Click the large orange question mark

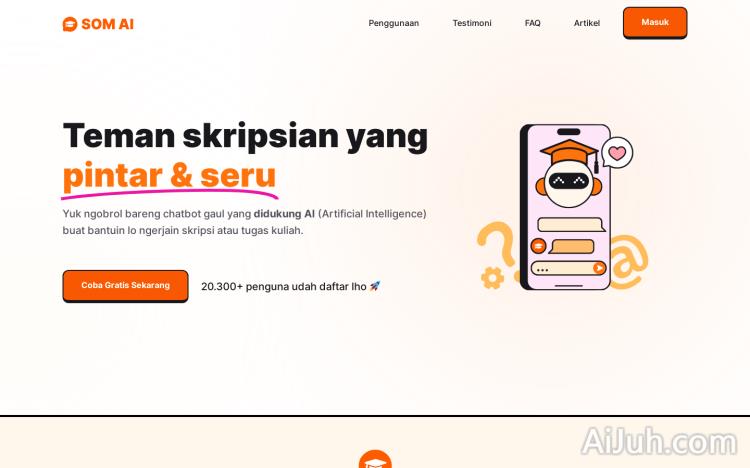point(497,250)
